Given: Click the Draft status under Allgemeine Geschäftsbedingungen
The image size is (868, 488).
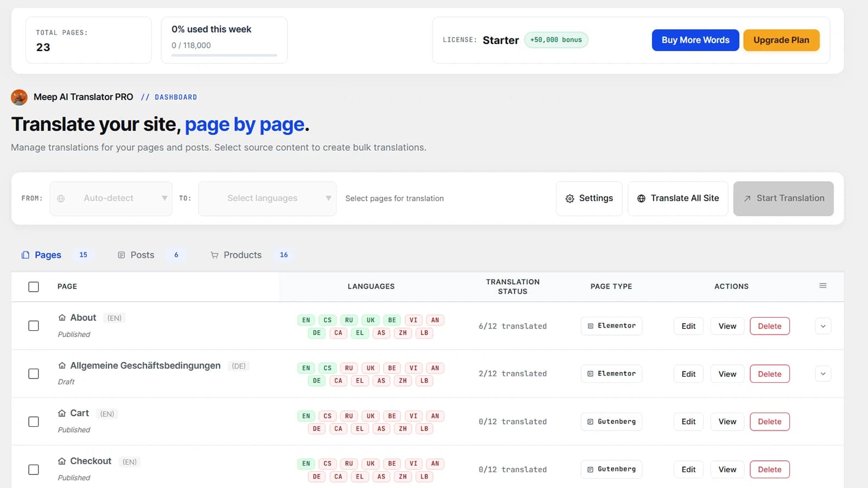Looking at the screenshot, I should pyautogui.click(x=66, y=382).
